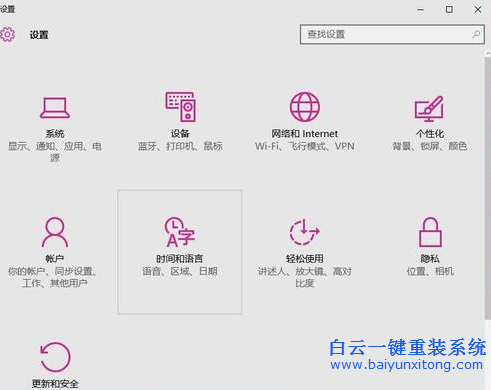Click the 网络和 Internet label
491x390 pixels.
click(x=304, y=134)
